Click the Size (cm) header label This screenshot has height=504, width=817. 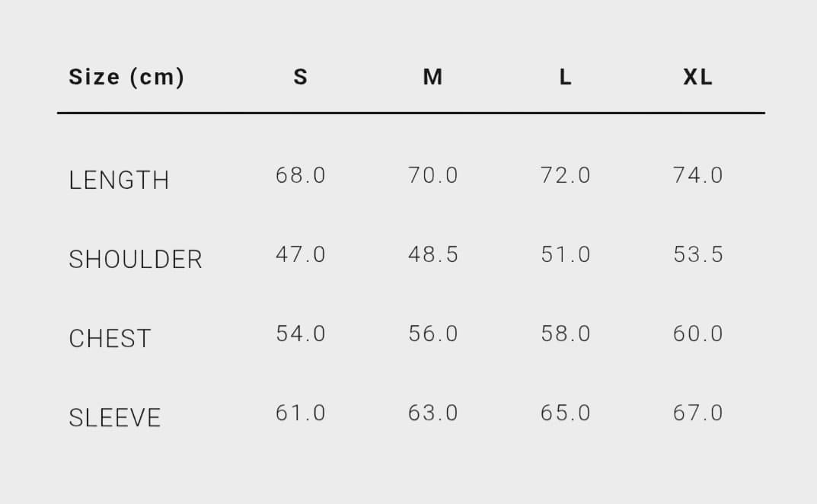point(126,77)
